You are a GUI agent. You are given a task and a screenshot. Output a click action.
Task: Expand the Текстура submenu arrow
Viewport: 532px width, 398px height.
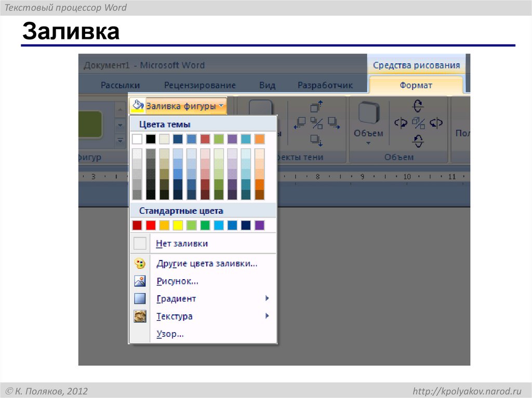267,316
